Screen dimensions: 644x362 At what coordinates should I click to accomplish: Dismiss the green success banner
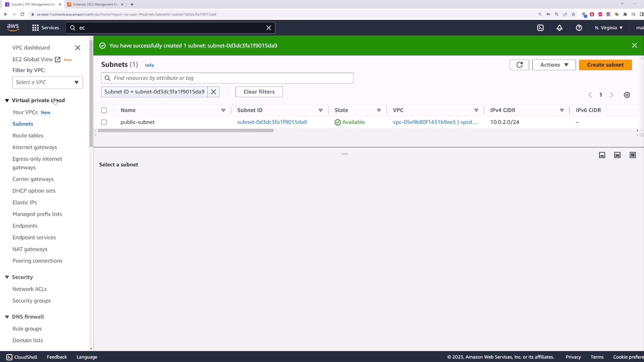pos(634,46)
